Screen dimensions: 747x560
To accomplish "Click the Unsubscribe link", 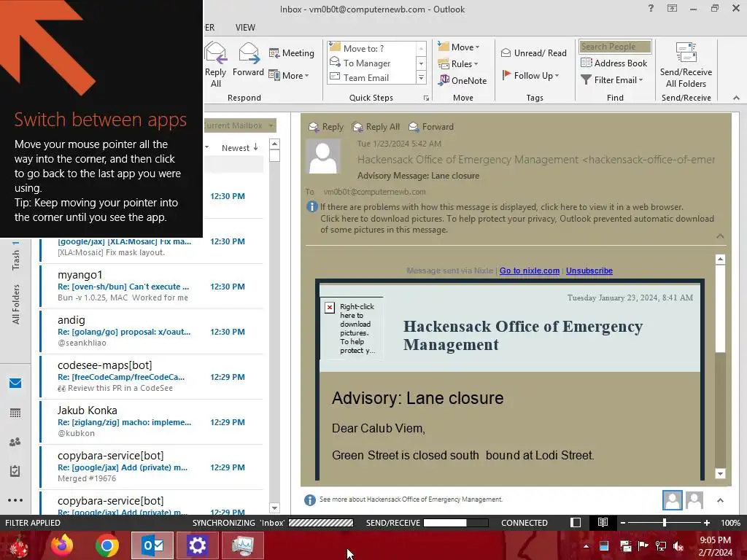I will tap(589, 271).
